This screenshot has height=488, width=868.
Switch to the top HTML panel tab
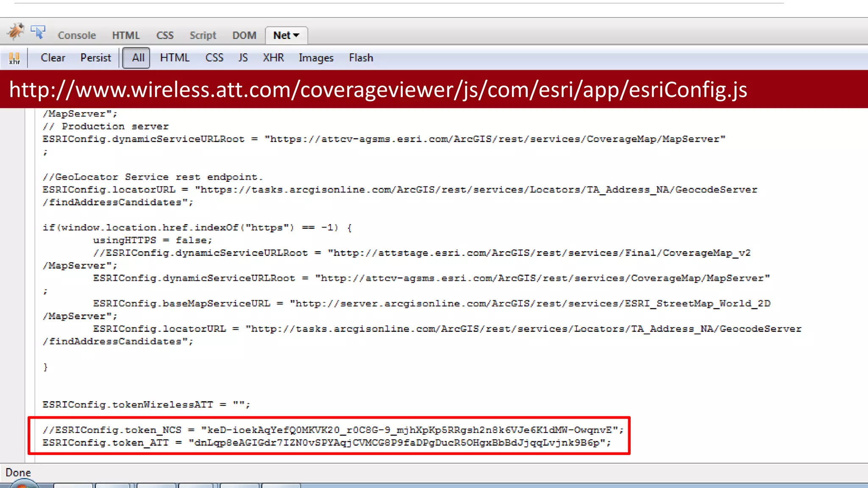(x=126, y=35)
